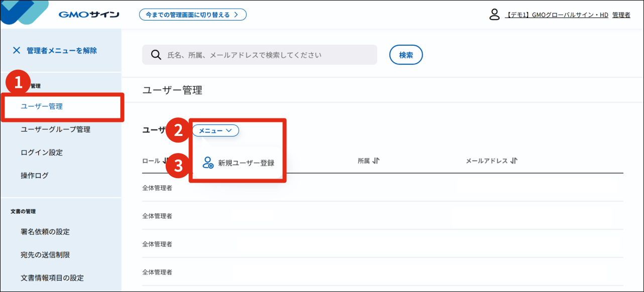644x292 pixels.
Task: Open 宛先の送信制限 settings
Action: point(45,255)
